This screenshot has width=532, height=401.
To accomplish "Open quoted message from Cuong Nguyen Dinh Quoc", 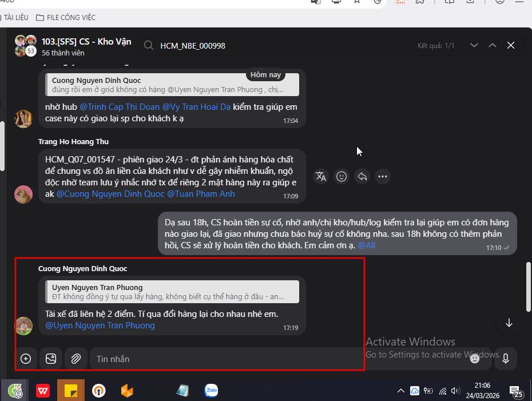I will pos(172,85).
